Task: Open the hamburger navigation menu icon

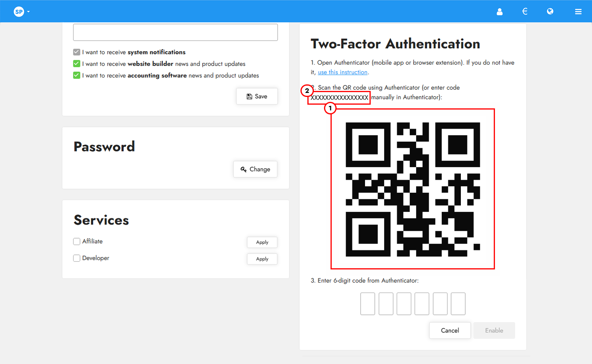Action: coord(578,11)
